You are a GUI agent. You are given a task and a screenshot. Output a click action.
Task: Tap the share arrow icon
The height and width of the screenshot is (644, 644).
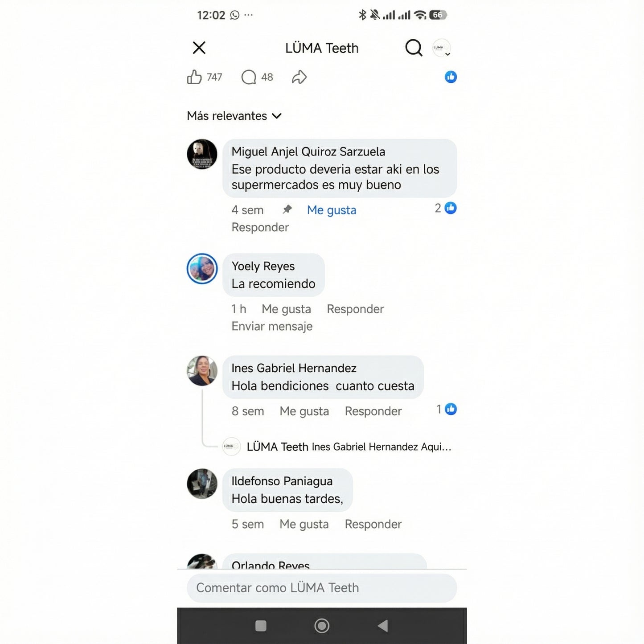(299, 77)
